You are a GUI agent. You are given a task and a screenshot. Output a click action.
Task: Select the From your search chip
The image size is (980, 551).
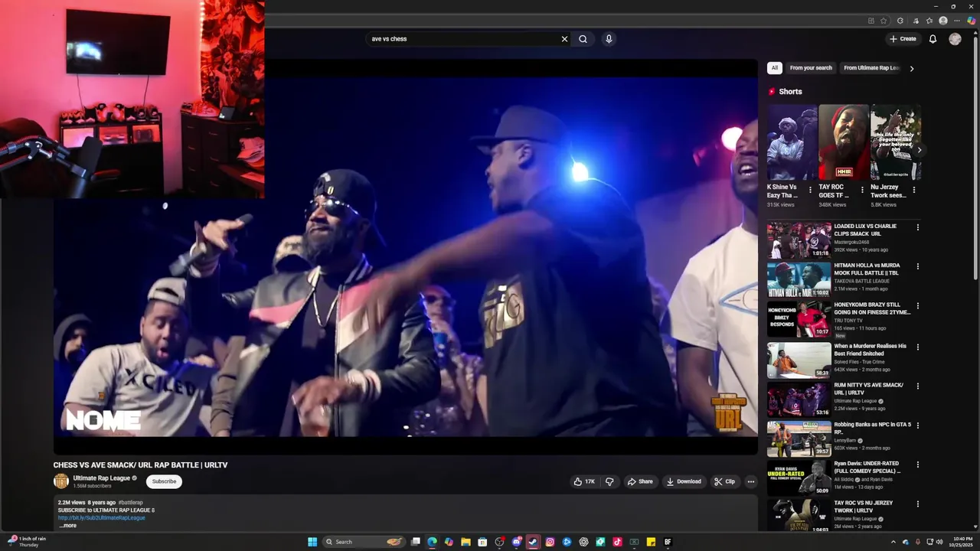tap(811, 68)
